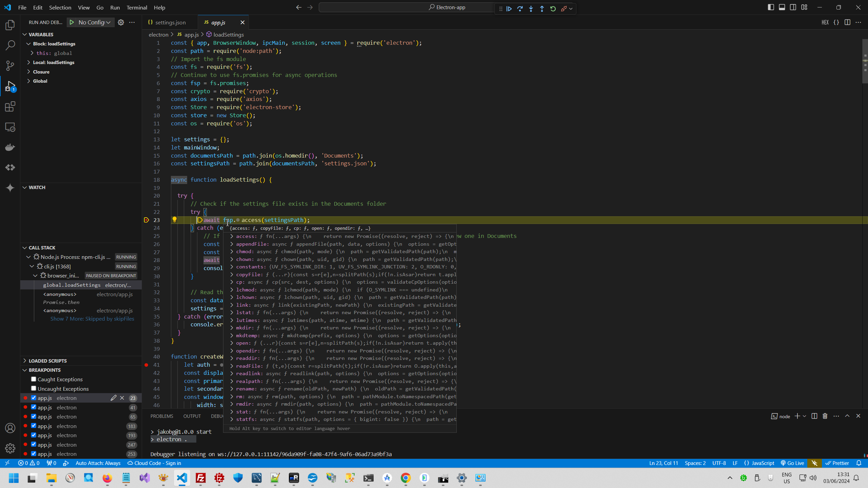
Task: Enable Uncaught Exceptions breakpoint checkbox
Action: coord(34,388)
